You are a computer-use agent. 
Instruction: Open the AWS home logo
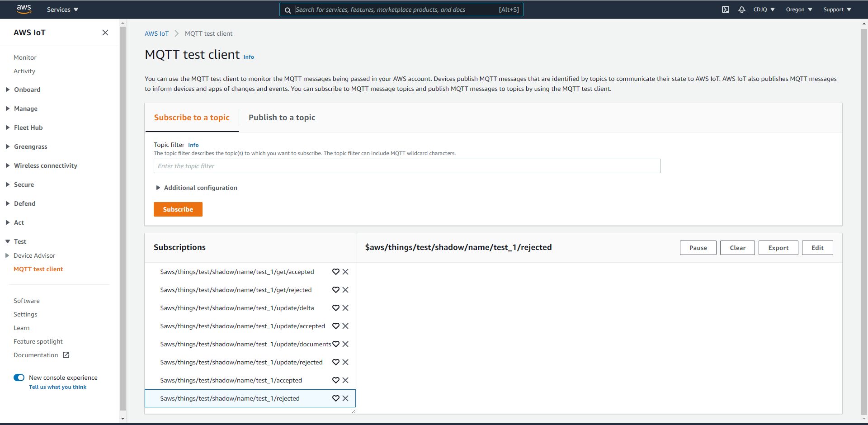pyautogui.click(x=24, y=9)
